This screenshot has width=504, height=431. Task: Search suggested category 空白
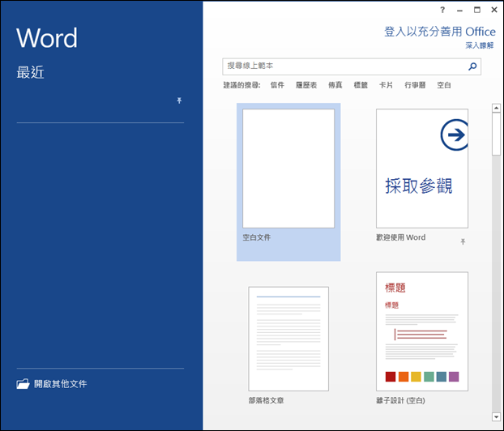tap(444, 85)
